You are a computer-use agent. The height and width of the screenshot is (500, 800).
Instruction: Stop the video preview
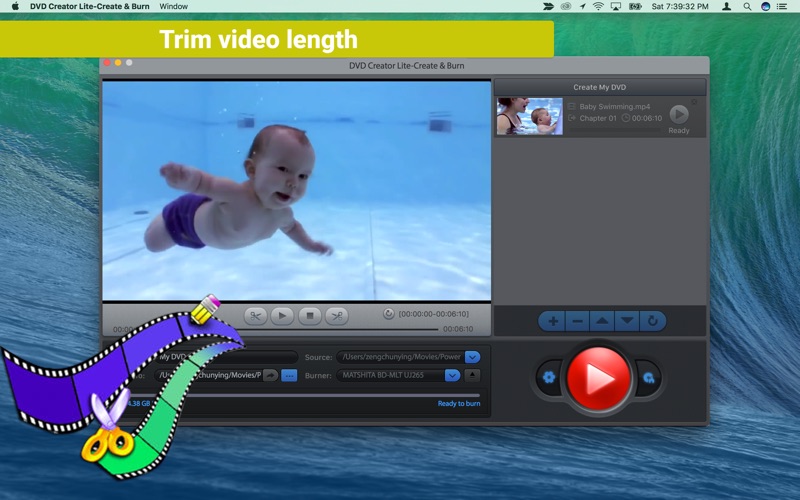(x=309, y=316)
